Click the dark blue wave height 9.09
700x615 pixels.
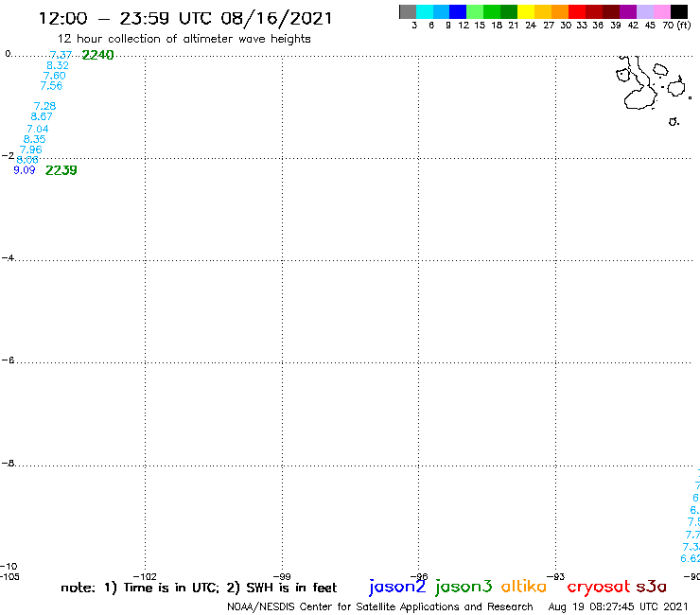click(24, 169)
